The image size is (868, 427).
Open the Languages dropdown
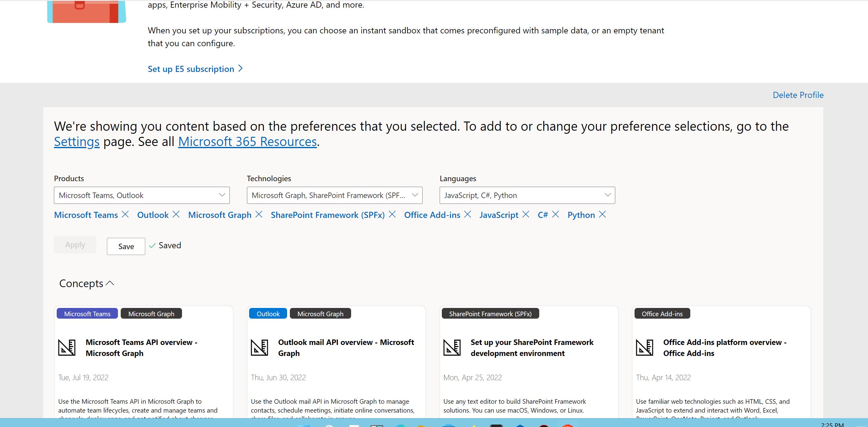click(527, 195)
